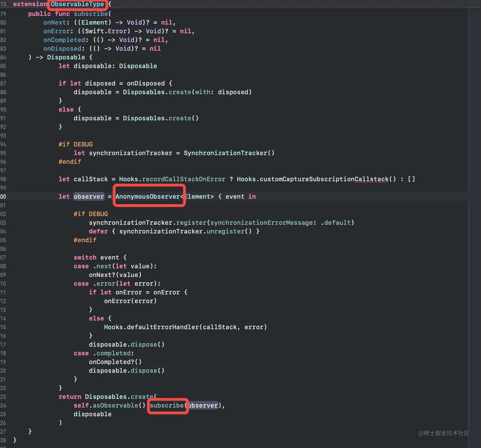
Task: Click '.error' in the case pattern
Action: (x=104, y=284)
